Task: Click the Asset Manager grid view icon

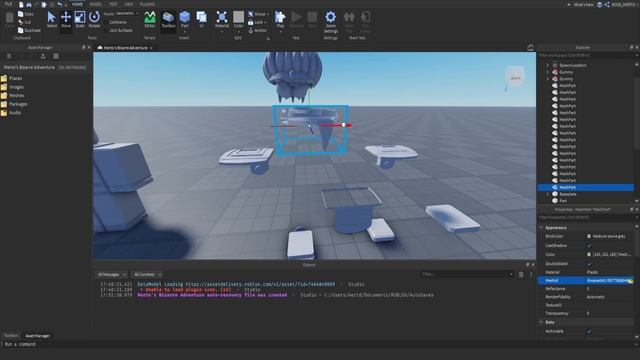Action: point(56,56)
